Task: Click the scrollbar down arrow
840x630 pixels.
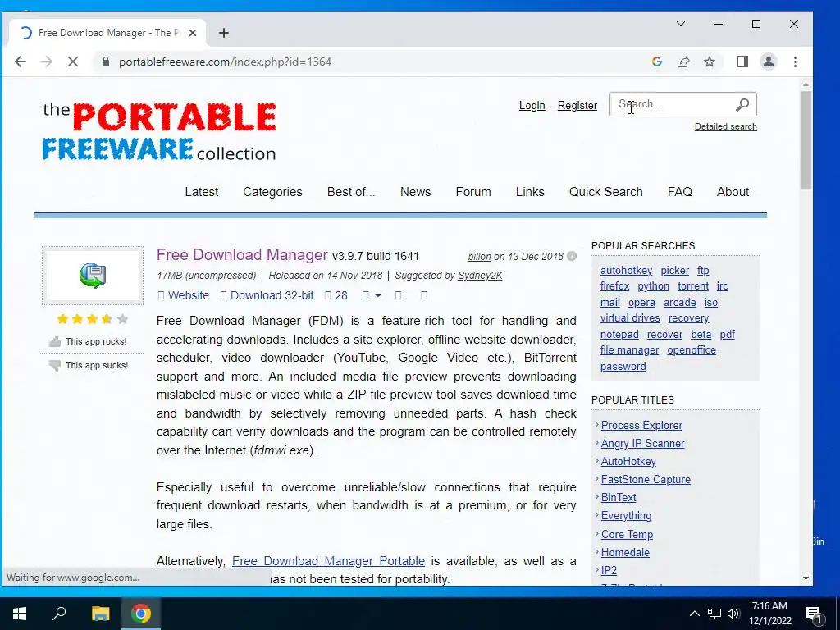Action: [806, 578]
